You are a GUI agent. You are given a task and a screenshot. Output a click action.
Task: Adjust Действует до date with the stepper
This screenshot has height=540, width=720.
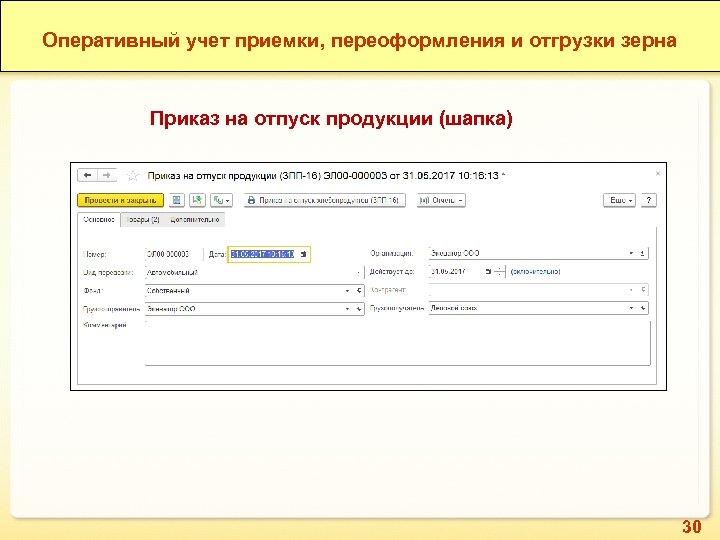pyautogui.click(x=500, y=271)
